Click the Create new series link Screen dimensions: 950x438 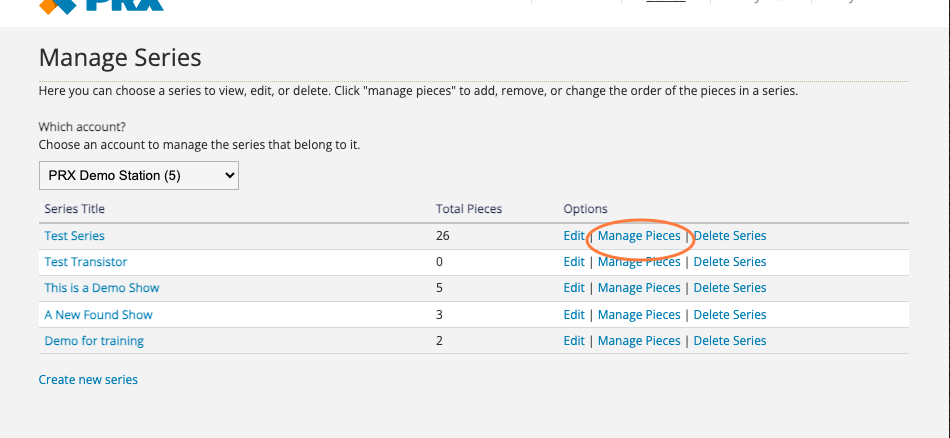88,380
